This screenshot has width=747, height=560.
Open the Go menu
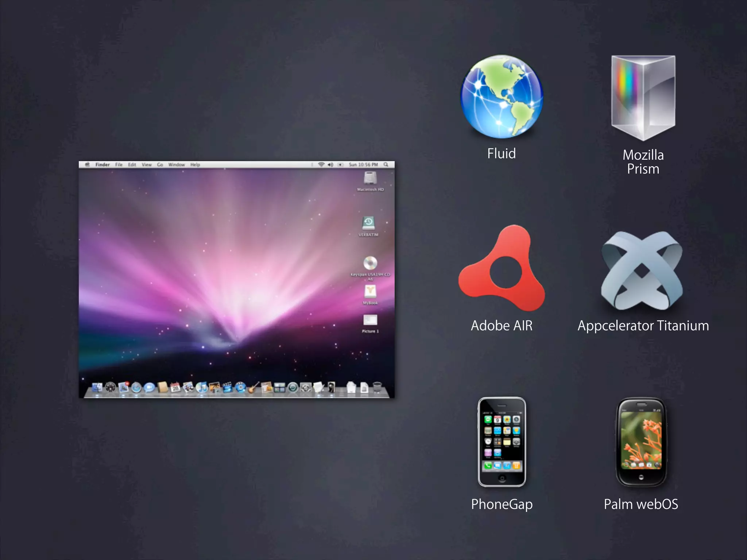160,165
